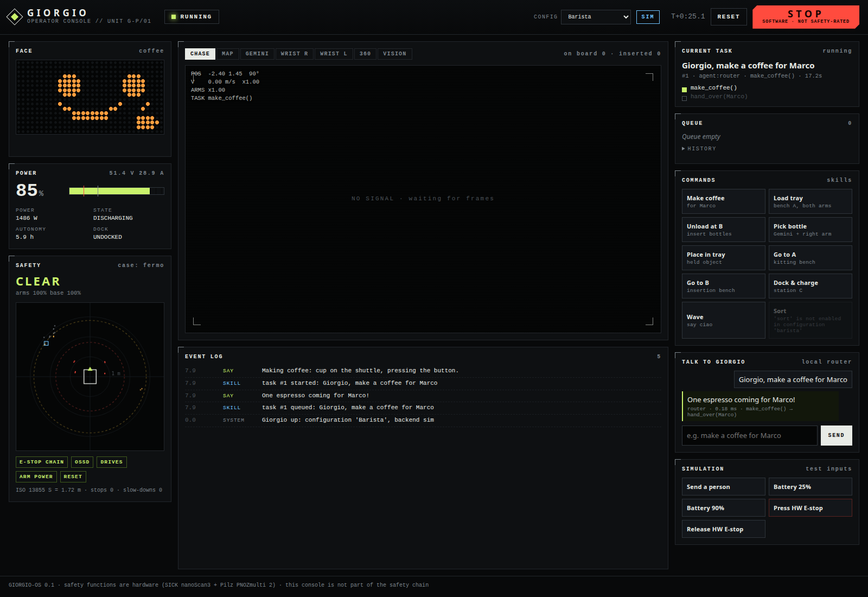Toggle the hand_over(Marco) step checkbox
The image size is (868, 597).
685,98
